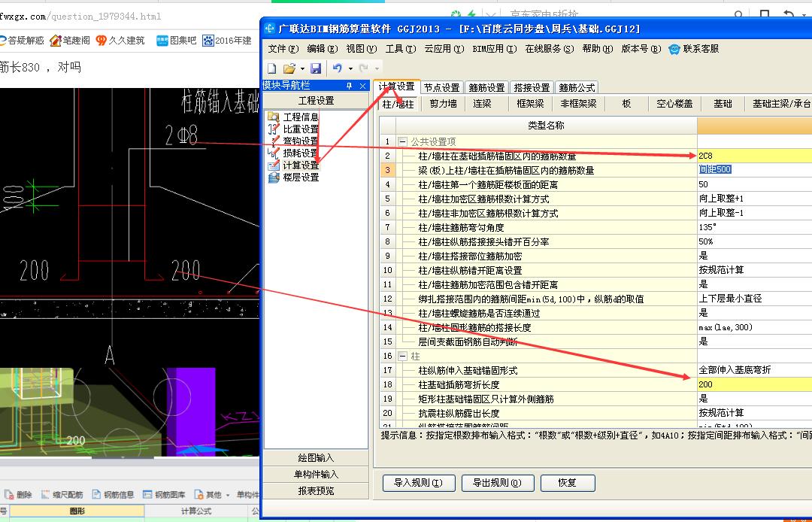Click the 删除 icon in browser toolbar
The width and height of the screenshot is (812, 522).
9,495
